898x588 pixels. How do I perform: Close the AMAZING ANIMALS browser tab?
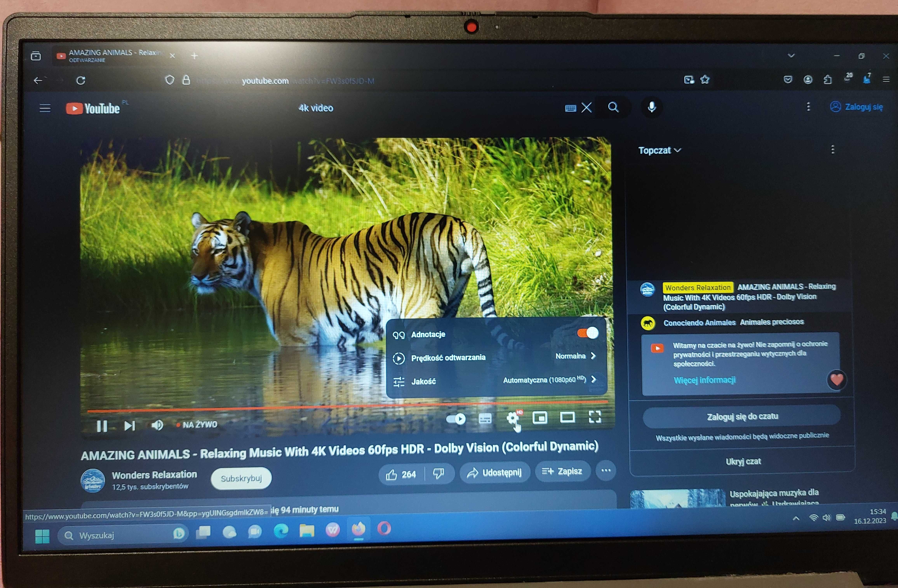172,56
